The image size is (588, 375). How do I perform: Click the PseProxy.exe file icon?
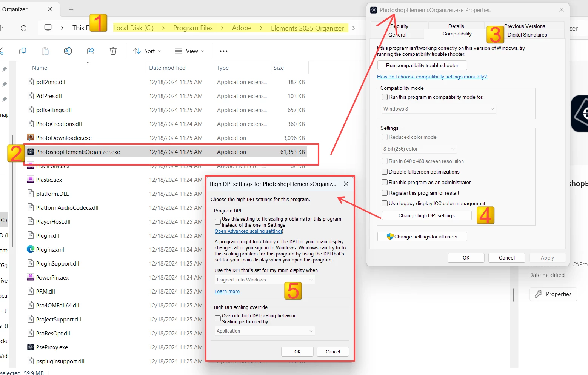31,347
